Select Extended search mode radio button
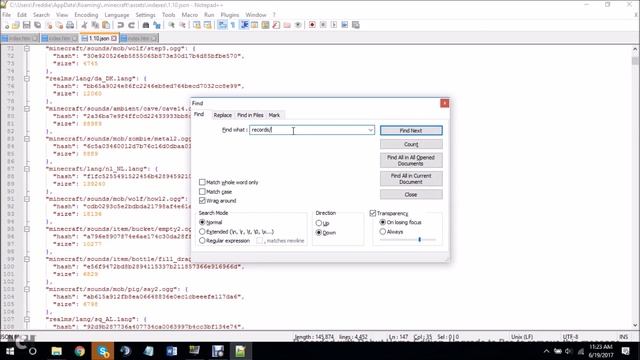Viewport: 640px width, 360px height. coord(202,231)
